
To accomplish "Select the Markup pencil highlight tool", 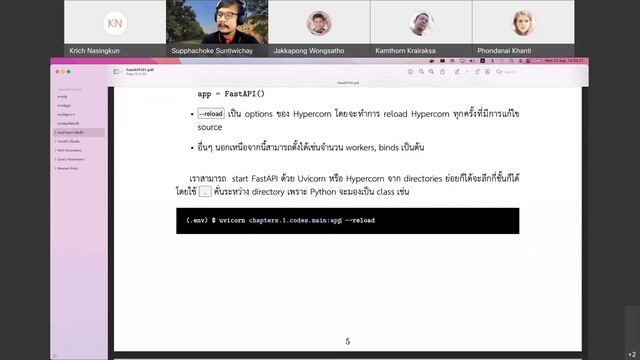I will [457, 72].
